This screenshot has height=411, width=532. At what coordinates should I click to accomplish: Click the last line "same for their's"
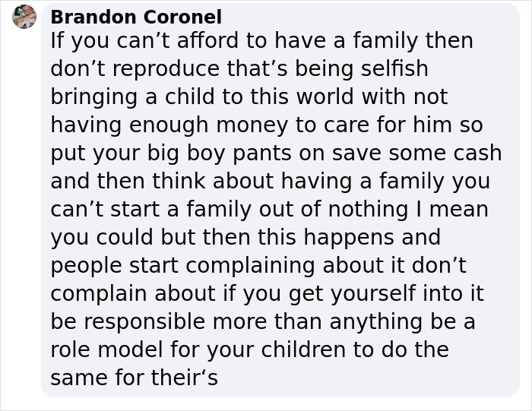click(x=134, y=378)
